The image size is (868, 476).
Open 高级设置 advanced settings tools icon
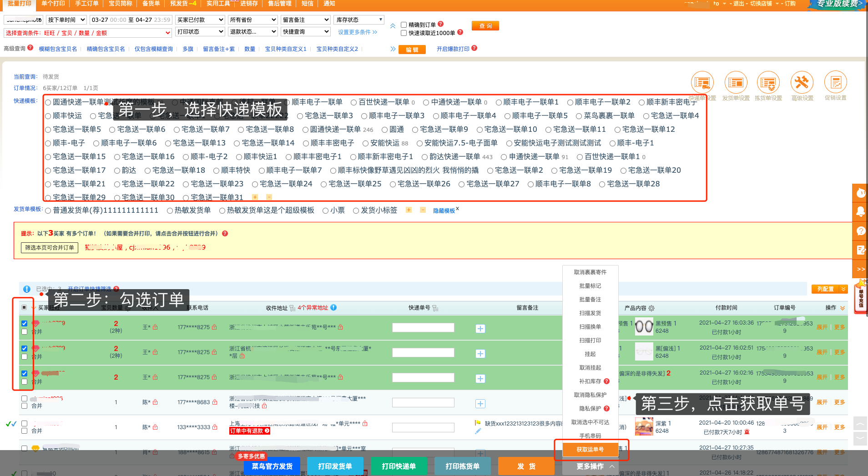802,83
